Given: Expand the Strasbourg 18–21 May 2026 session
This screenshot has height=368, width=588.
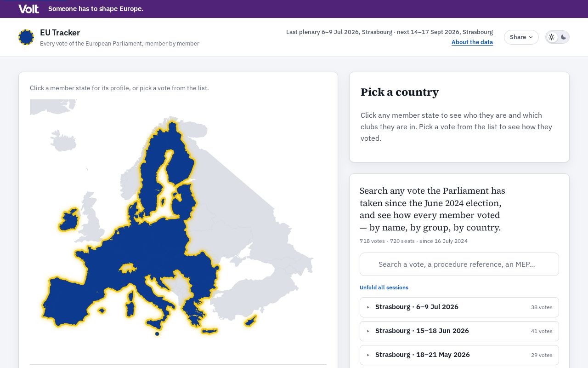Looking at the screenshot, I should (x=459, y=355).
